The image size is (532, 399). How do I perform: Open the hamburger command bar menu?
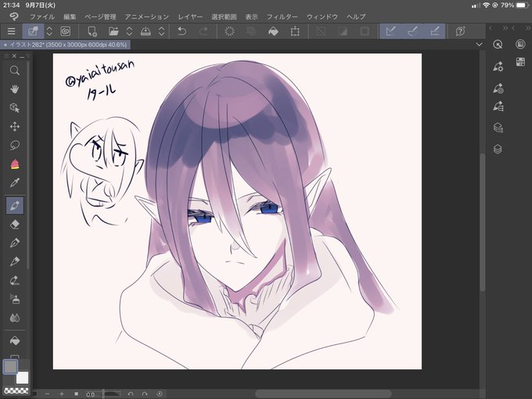[x=11, y=31]
